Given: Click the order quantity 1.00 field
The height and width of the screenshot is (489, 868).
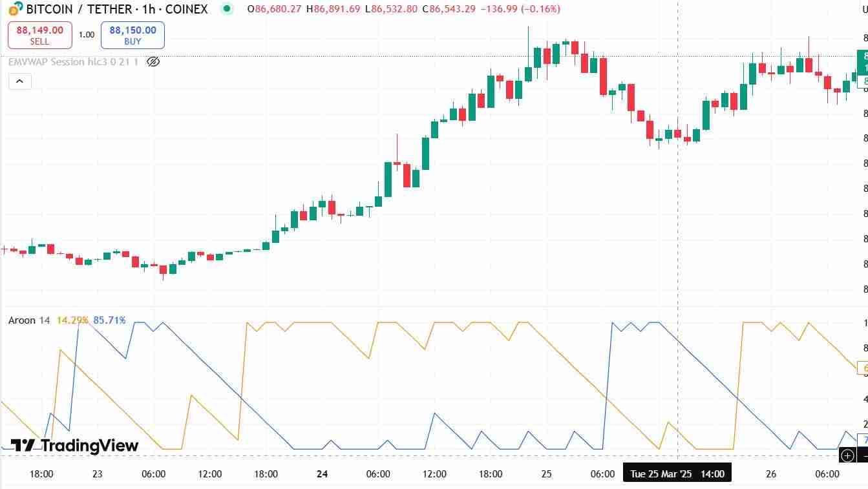Looking at the screenshot, I should coord(87,35).
